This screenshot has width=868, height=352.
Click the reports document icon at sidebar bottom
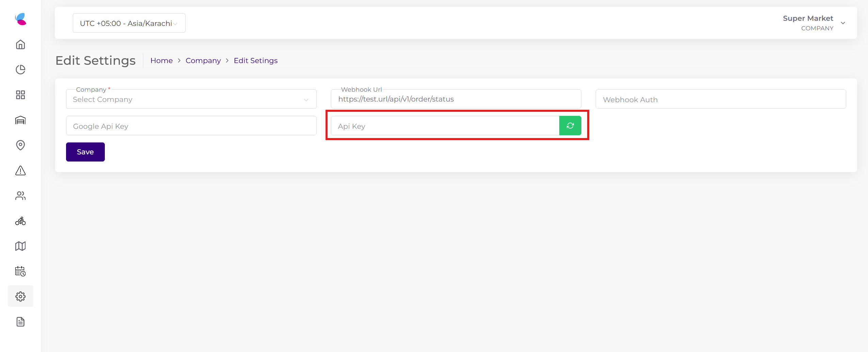(x=20, y=321)
